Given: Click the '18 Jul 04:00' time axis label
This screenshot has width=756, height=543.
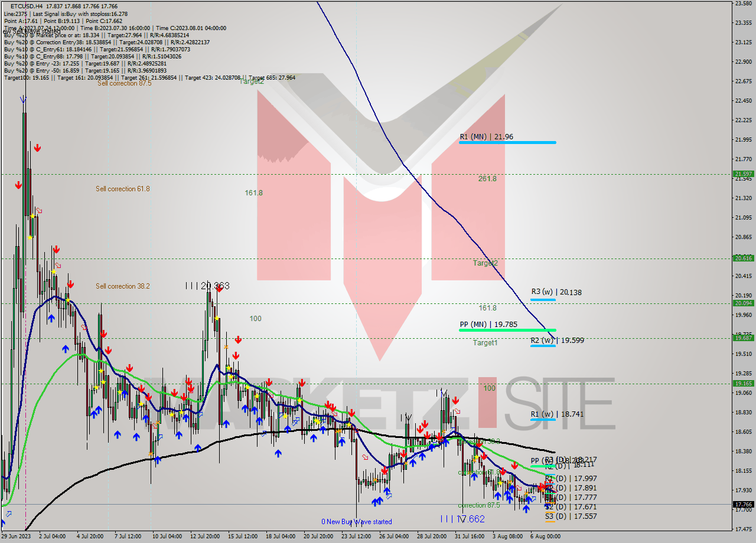Looking at the screenshot, I should coord(280,537).
